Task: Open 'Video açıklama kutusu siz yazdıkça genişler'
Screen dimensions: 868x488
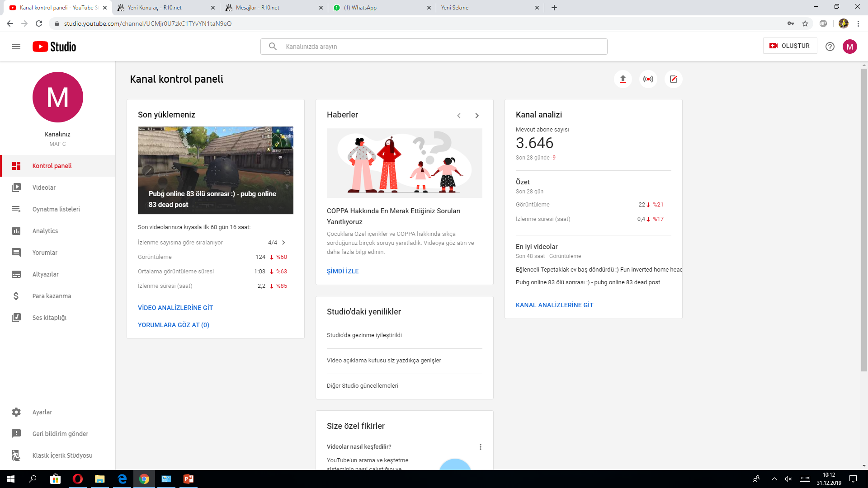Action: point(384,360)
